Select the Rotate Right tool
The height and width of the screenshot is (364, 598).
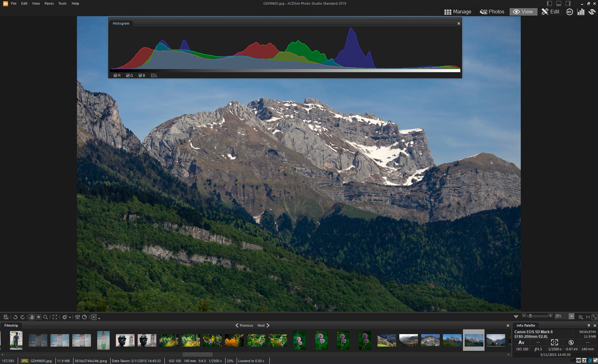tap(23, 317)
